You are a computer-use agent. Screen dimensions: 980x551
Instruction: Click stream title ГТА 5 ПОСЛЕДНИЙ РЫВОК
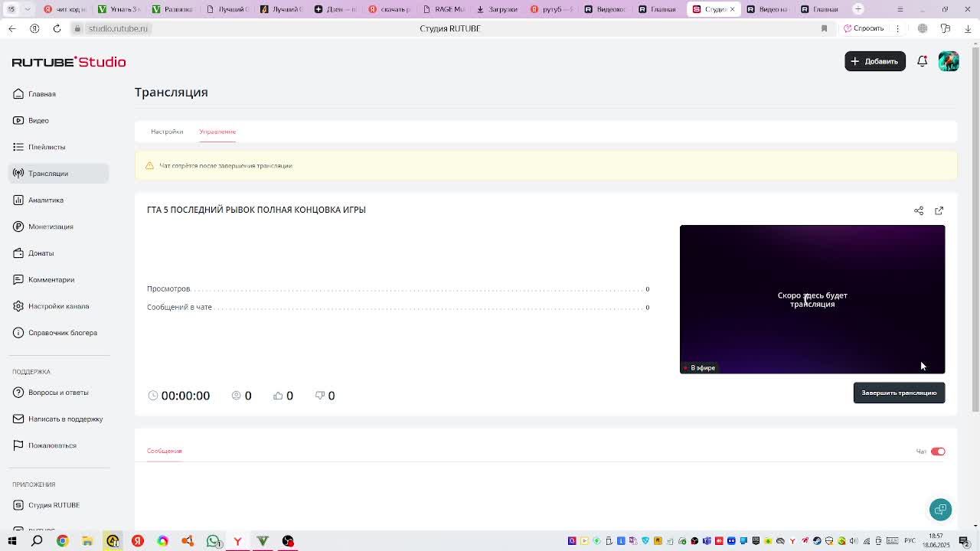coord(256,210)
